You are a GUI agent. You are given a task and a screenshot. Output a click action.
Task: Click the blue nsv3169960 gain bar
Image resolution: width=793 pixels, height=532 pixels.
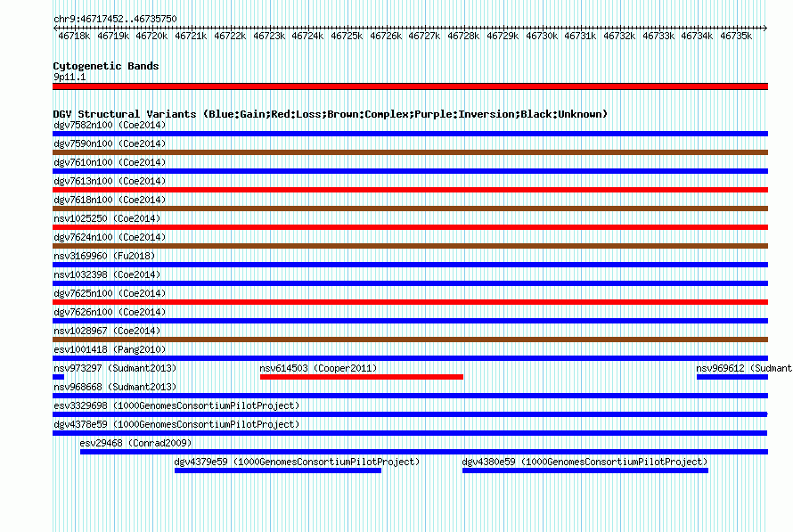click(410, 265)
